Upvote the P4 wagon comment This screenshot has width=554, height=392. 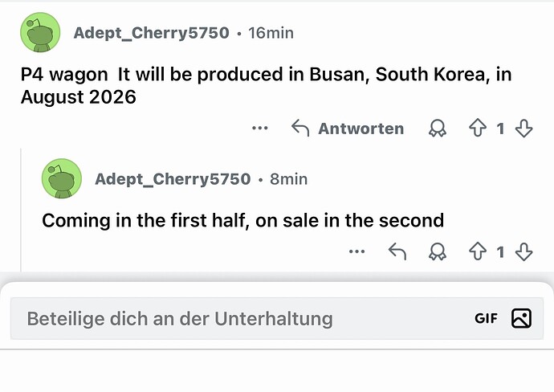[478, 129]
